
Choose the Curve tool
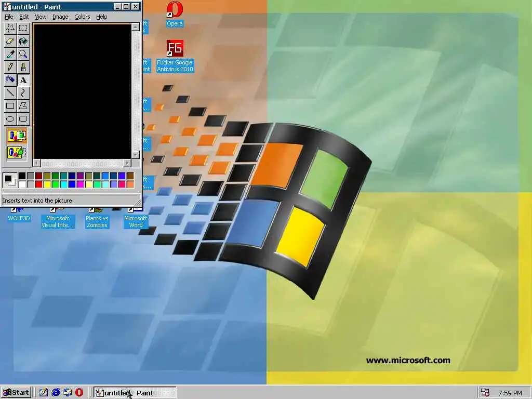23,92
